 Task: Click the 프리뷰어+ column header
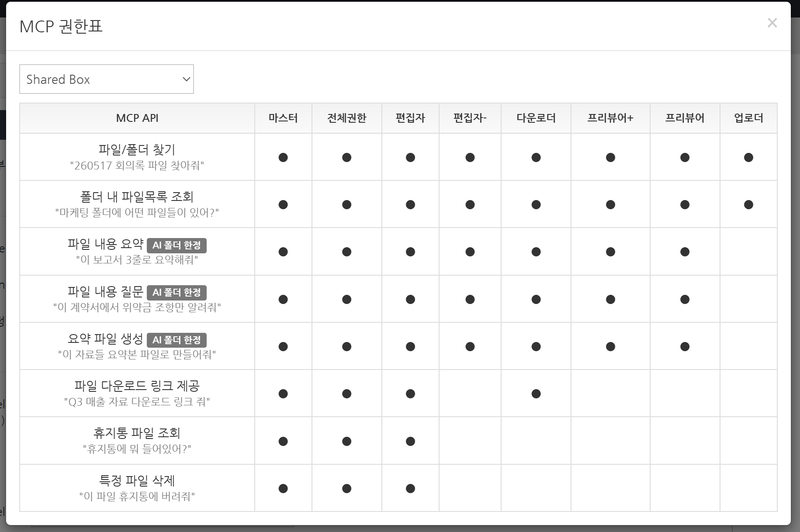(610, 118)
